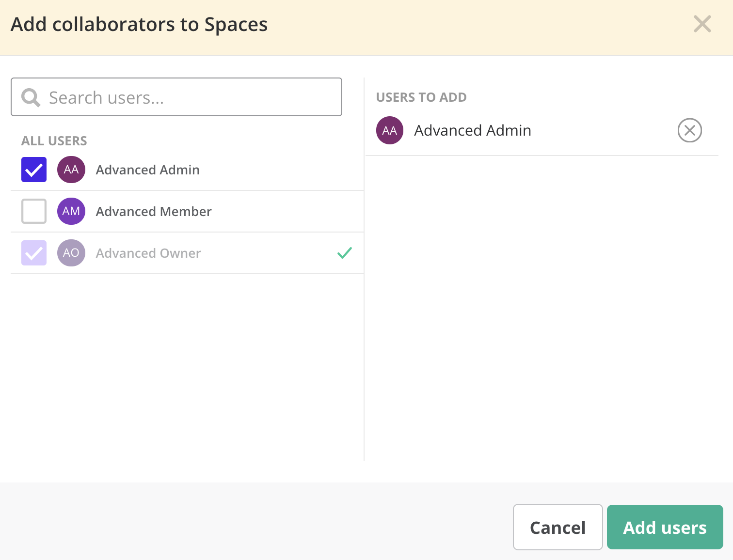Click the Advanced Member name

coord(154,212)
